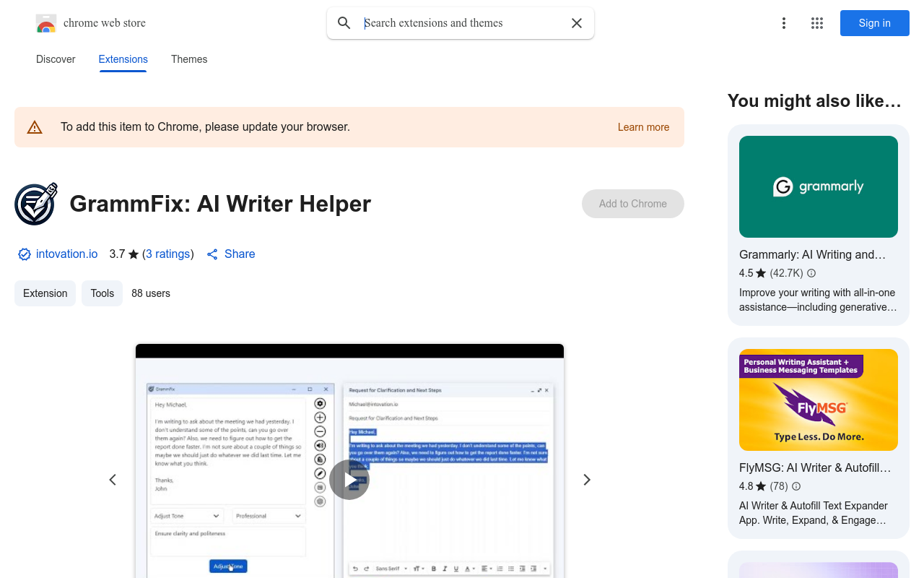Click the zoom-in plus icon in preview
The width and height of the screenshot is (924, 578).
click(321, 418)
